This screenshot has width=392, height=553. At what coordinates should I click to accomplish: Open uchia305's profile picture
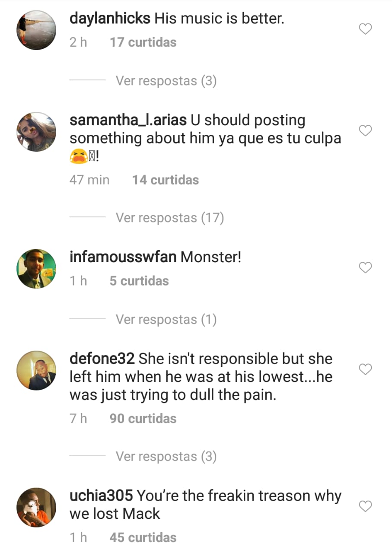click(36, 507)
